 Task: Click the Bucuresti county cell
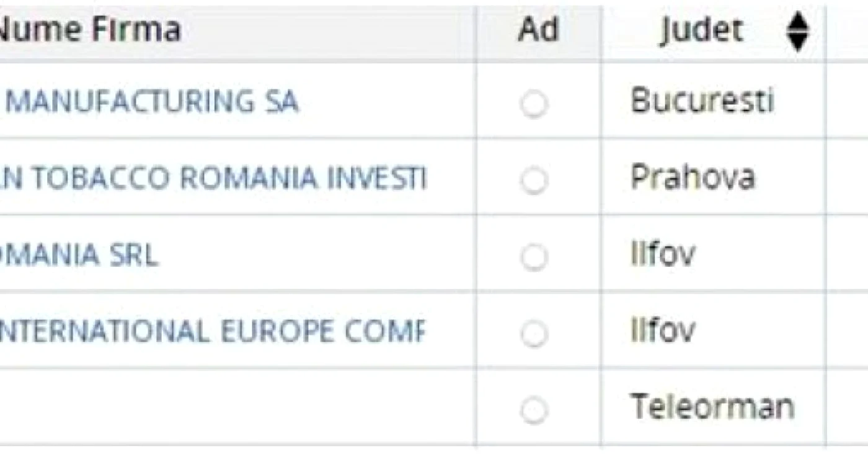coord(713,101)
